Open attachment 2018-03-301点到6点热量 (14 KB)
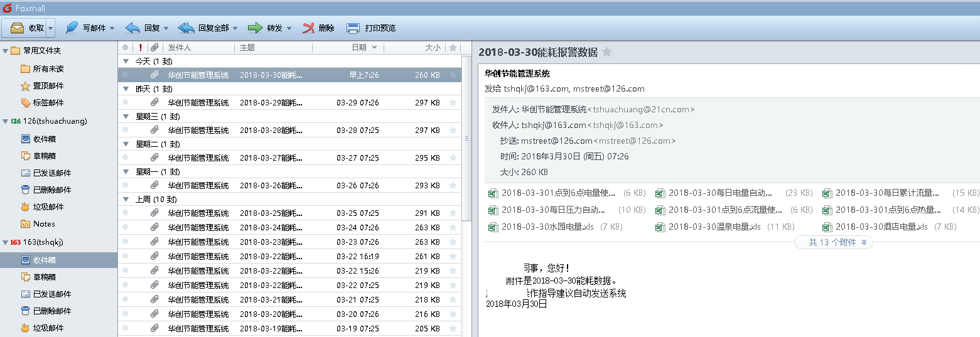This screenshot has height=337, width=980. pos(900,210)
